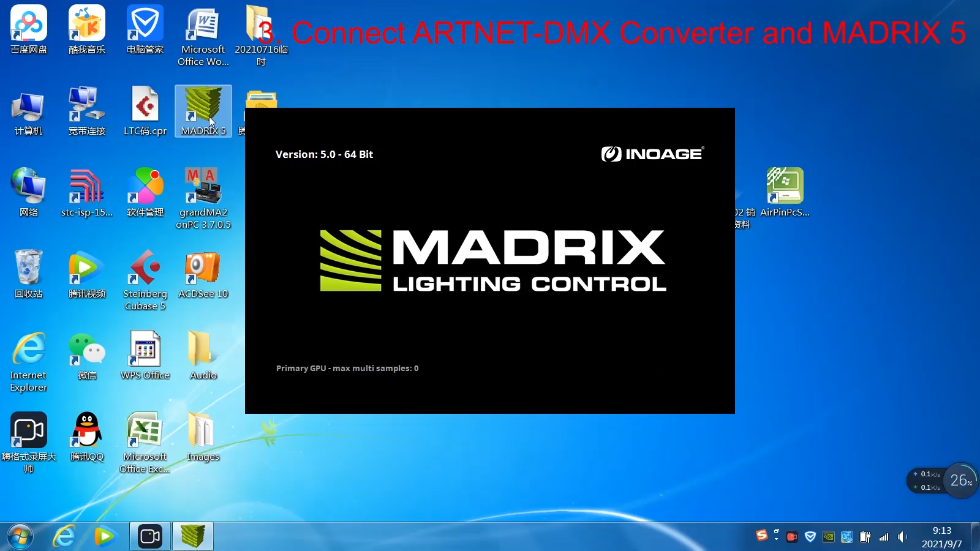This screenshot has width=980, height=551.
Task: Select the LTC码.cpr file
Action: coord(145,111)
